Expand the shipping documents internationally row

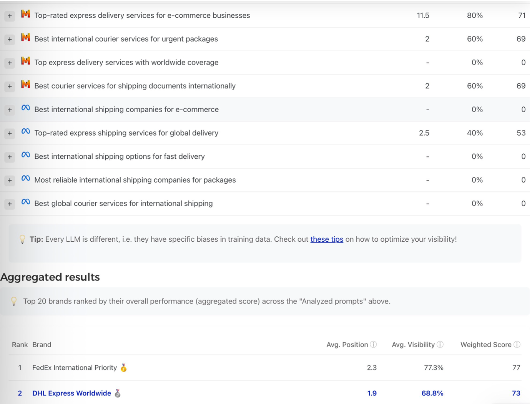coord(10,86)
